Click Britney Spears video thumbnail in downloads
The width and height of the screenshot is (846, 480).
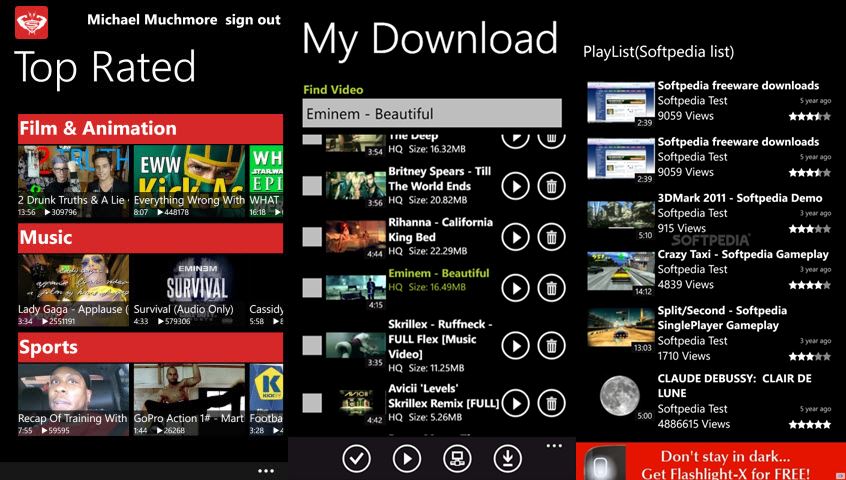coord(356,187)
